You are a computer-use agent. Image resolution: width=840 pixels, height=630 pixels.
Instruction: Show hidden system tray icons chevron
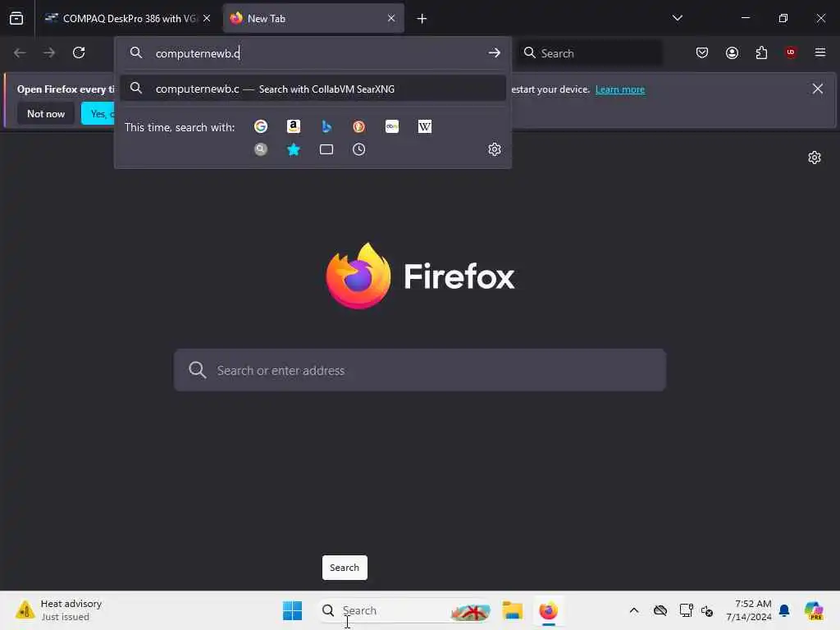[x=634, y=610]
